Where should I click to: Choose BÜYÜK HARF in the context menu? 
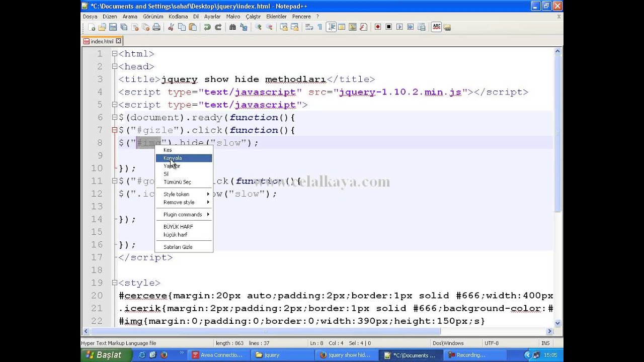click(184, 227)
